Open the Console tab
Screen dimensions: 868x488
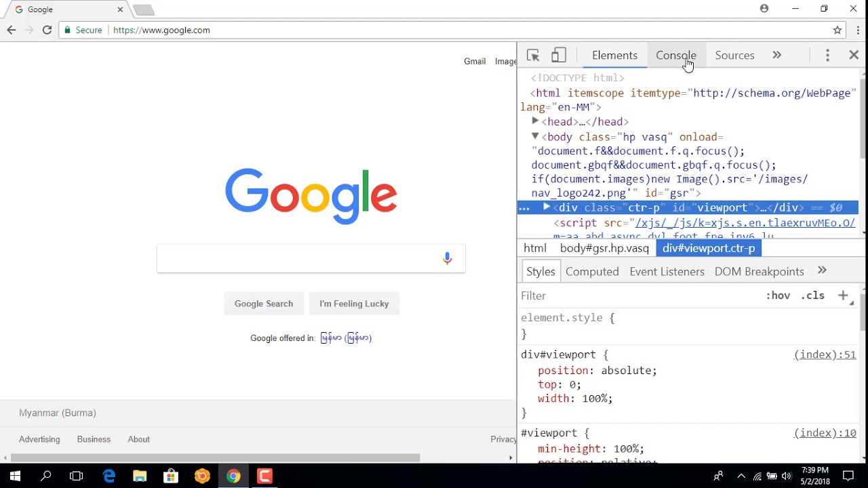[x=676, y=56]
